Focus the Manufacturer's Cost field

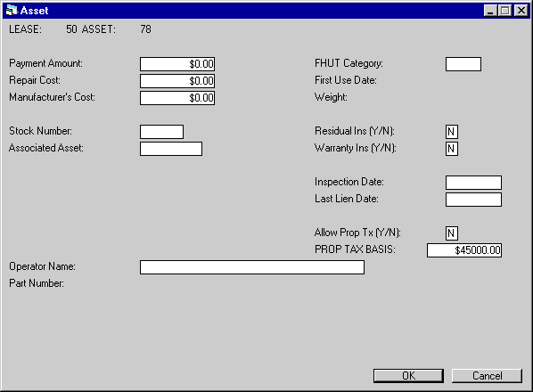tap(177, 98)
